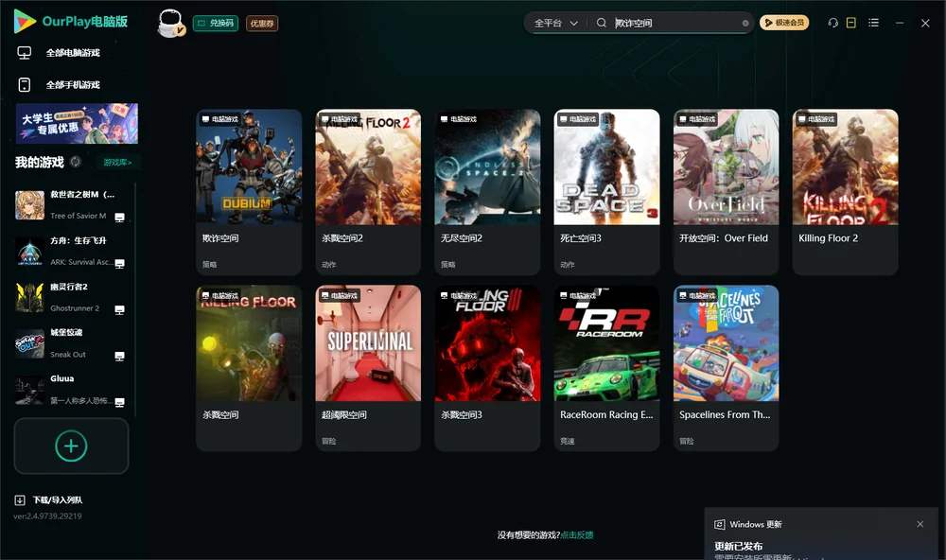Screen dimensions: 946x560
Task: Click the PC icon on Sneak Out row
Action: [x=119, y=356]
